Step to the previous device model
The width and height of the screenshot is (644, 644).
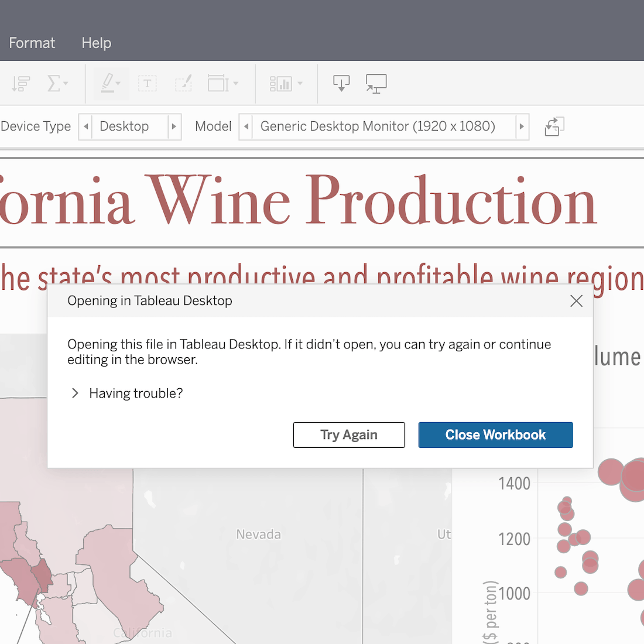click(x=246, y=126)
